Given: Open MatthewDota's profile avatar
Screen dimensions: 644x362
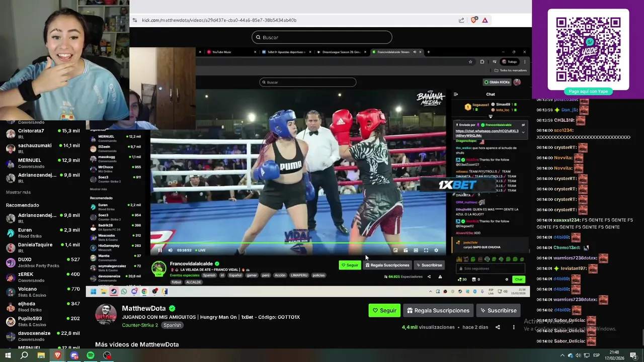Looking at the screenshot, I should pos(106,315).
